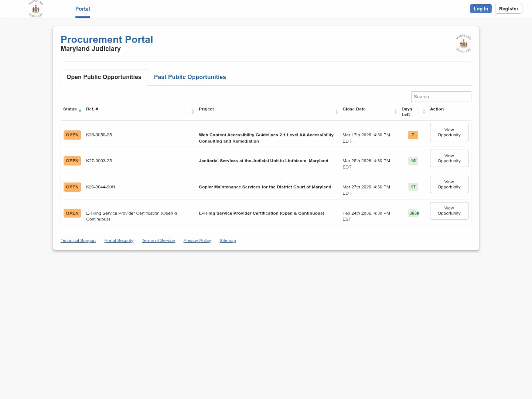Click OPEN status badge for K27-0003-25

pos(72,161)
